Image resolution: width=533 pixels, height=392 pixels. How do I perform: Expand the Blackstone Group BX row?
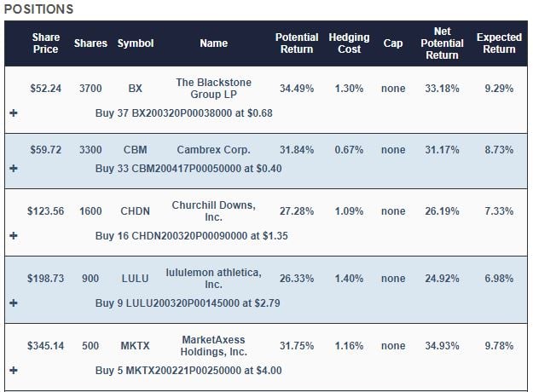pos(14,113)
